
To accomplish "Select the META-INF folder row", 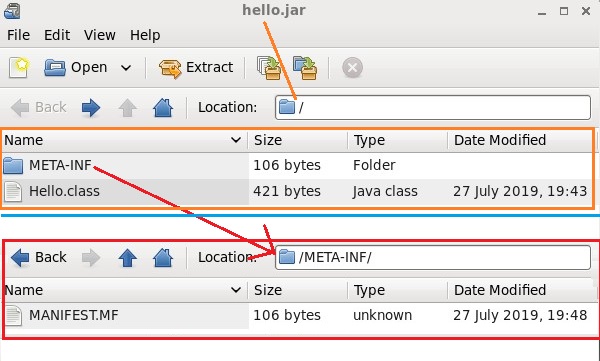I will click(x=297, y=166).
